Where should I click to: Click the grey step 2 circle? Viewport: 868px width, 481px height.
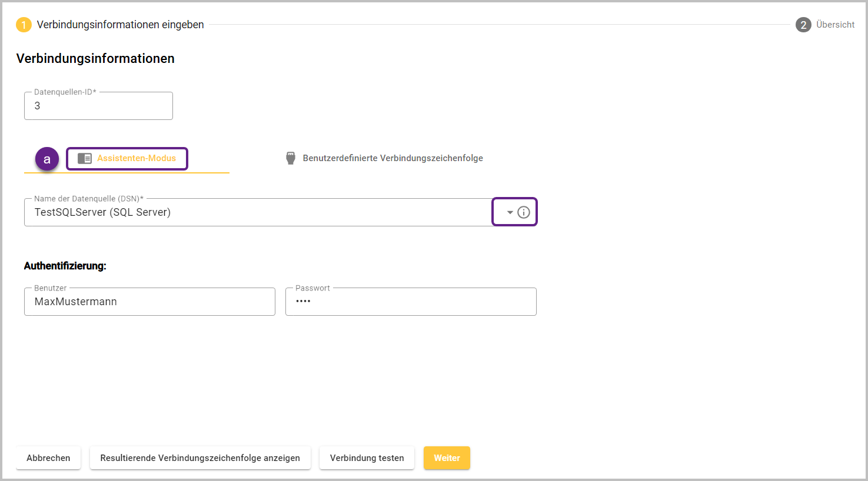click(803, 25)
